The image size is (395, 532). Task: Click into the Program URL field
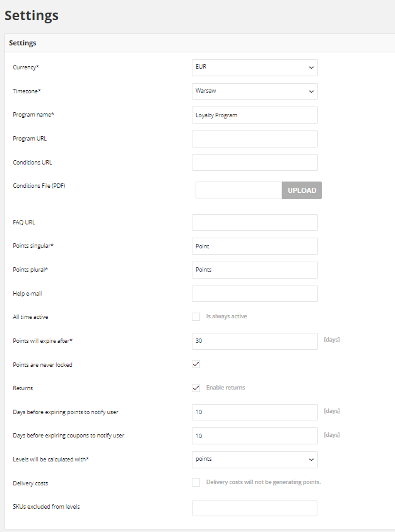(255, 139)
